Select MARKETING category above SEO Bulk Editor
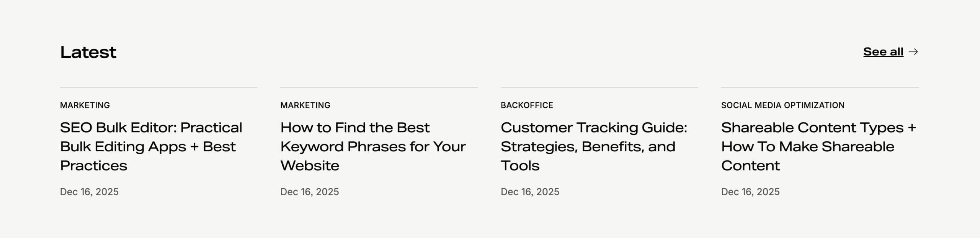 tap(85, 105)
